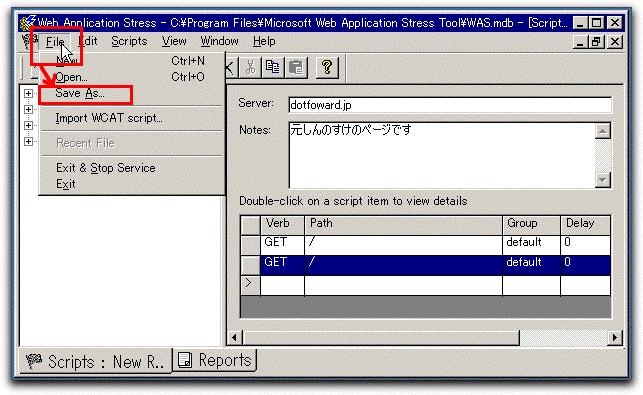Select the first GET row header cell
This screenshot has width=643, height=395.
click(x=250, y=245)
